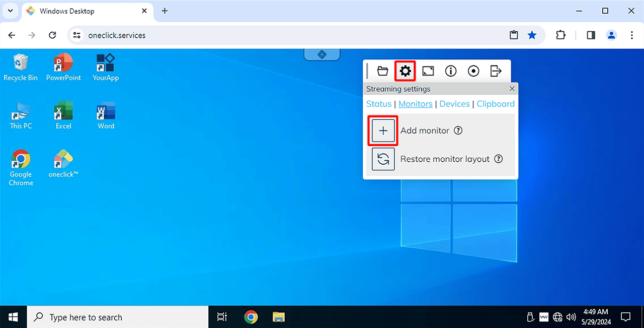Switch to the Status tab

tap(378, 104)
